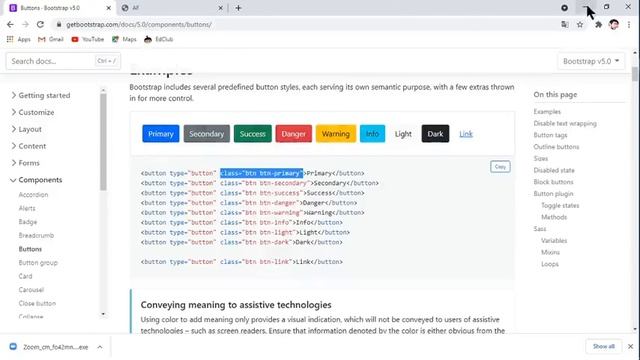The height and width of the screenshot is (360, 640).
Task: Click the gray Secondary button
Action: pyautogui.click(x=207, y=134)
